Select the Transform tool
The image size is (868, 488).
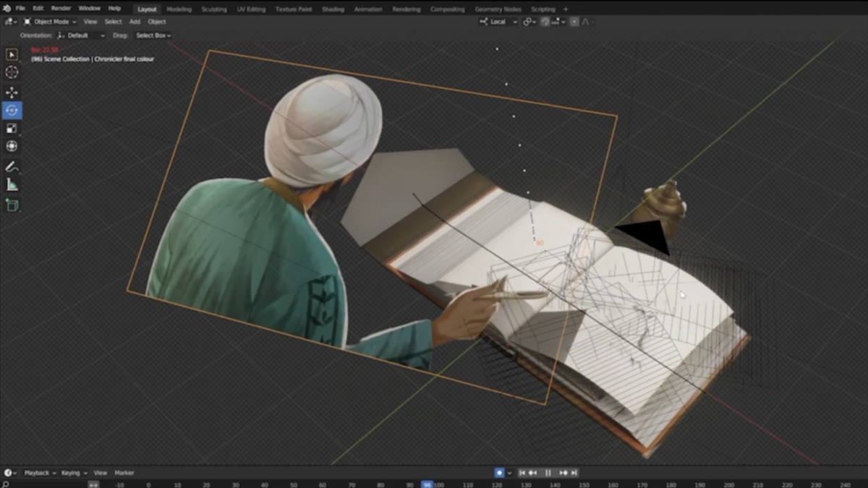(12, 147)
